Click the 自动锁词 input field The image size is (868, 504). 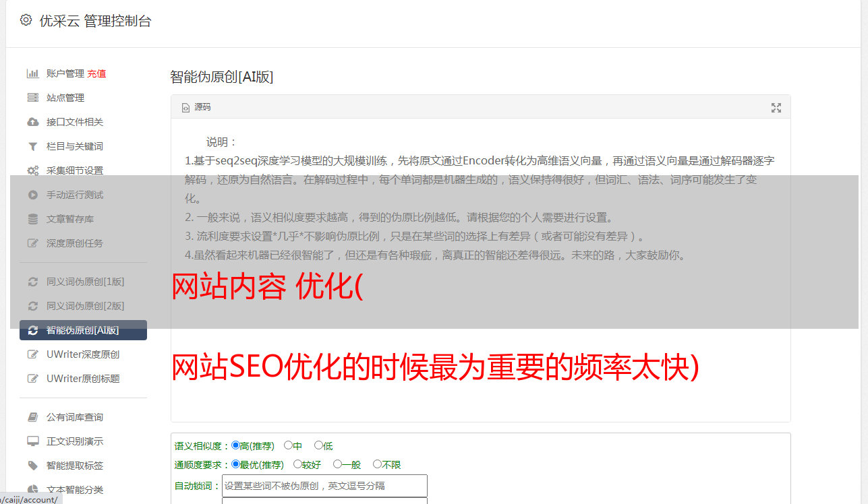[324, 486]
